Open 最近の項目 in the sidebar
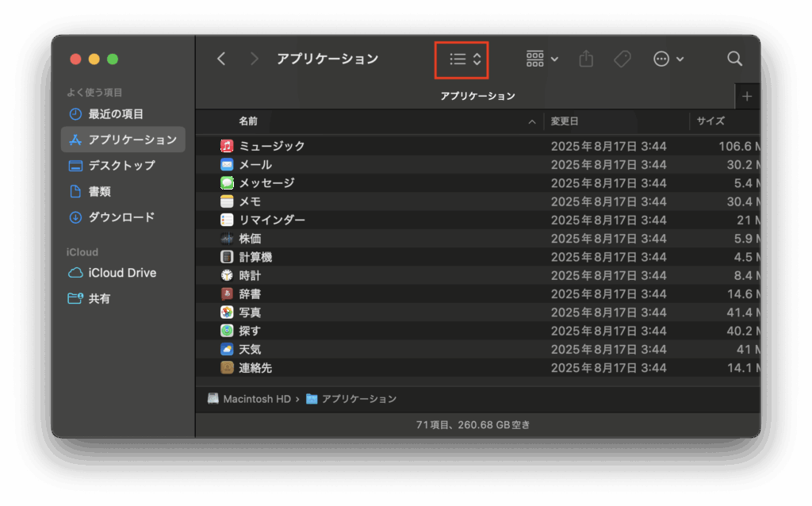 click(116, 114)
